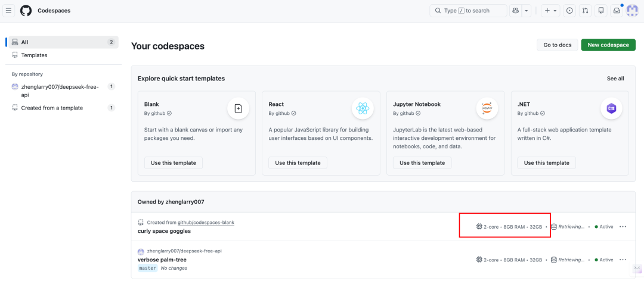
Task: Open the user avatar menu
Action: pos(633,11)
